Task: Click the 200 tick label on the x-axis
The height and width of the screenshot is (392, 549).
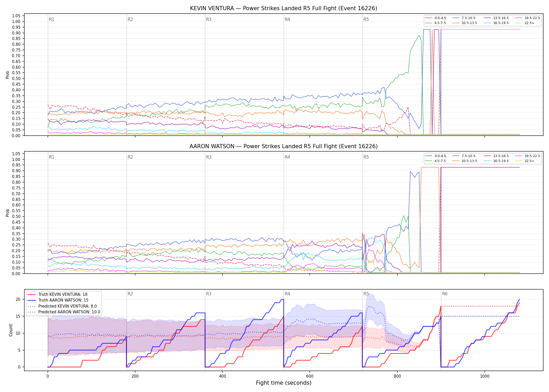Action: tap(135, 376)
